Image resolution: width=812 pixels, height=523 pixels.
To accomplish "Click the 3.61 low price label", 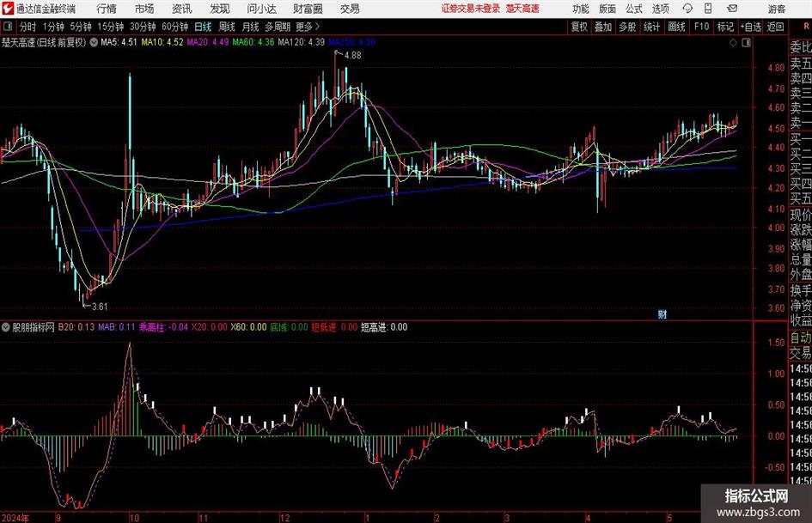I will pos(100,307).
